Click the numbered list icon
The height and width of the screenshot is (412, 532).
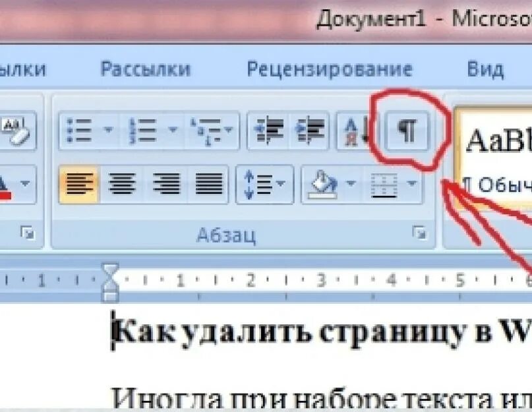[x=142, y=131]
